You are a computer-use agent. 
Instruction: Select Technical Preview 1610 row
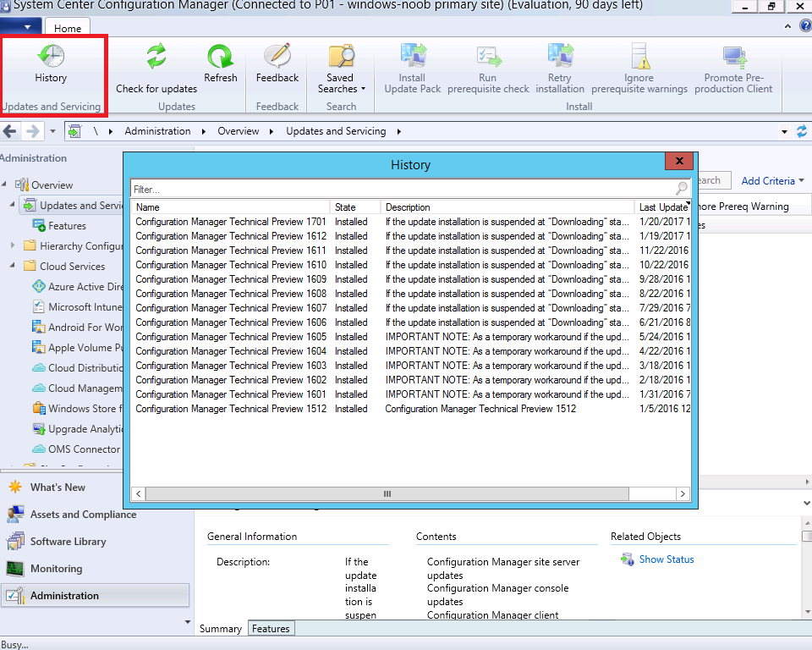click(411, 265)
